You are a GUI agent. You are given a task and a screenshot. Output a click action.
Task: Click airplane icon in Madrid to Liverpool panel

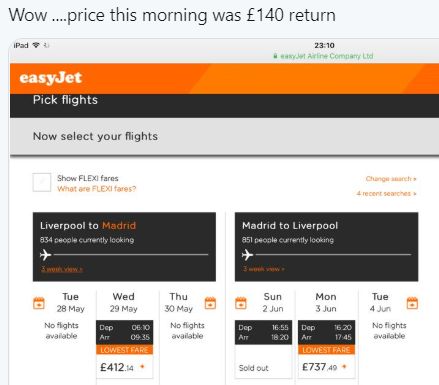tap(248, 255)
